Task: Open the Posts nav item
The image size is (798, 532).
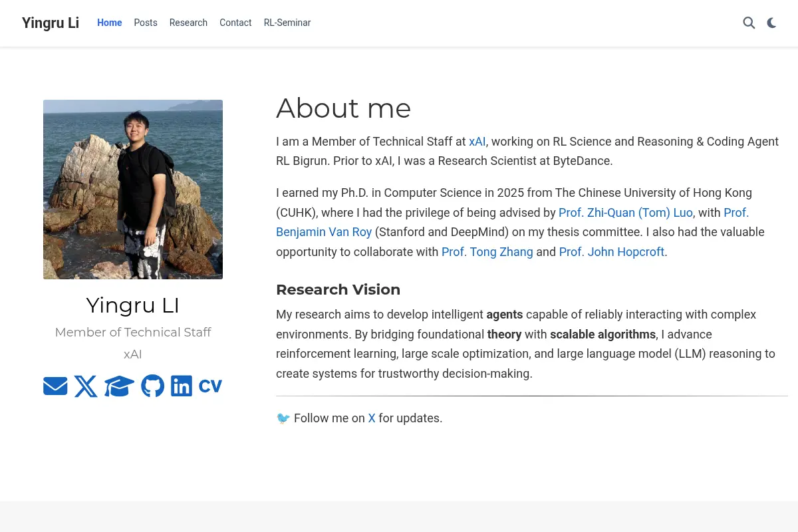Action: point(146,23)
